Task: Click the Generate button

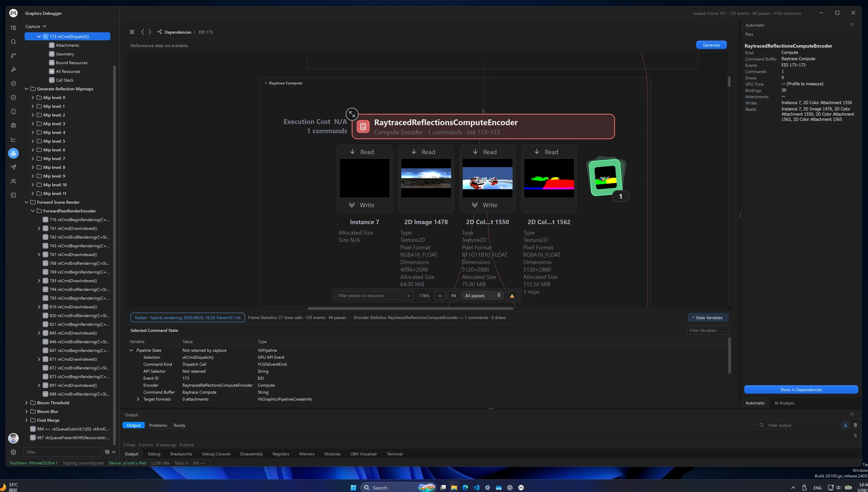Action: 711,45
